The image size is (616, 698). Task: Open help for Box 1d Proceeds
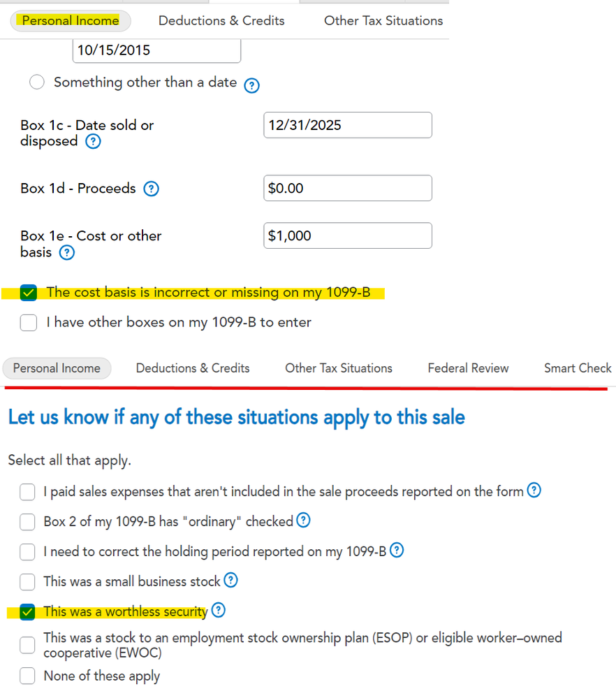click(x=151, y=188)
